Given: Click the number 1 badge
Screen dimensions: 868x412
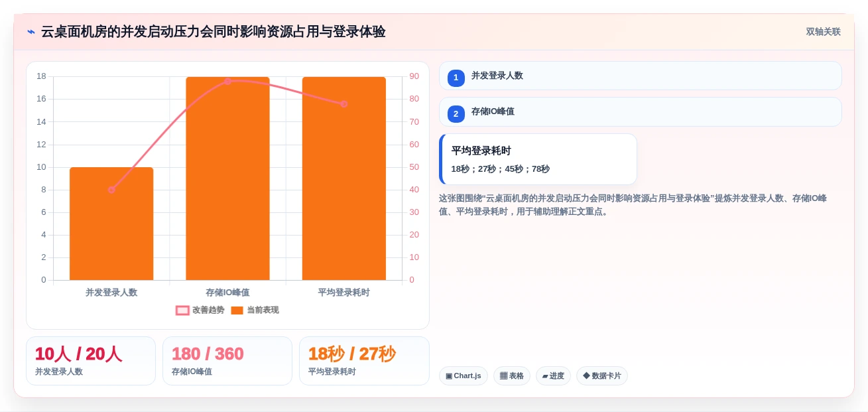Looking at the screenshot, I should pos(456,78).
